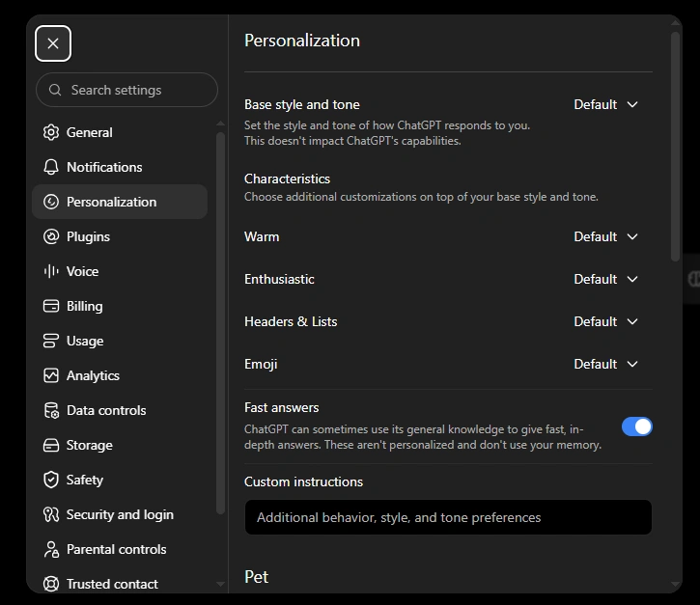Viewport: 700px width, 605px height.
Task: Open the Analytics settings section
Action: (x=120, y=375)
